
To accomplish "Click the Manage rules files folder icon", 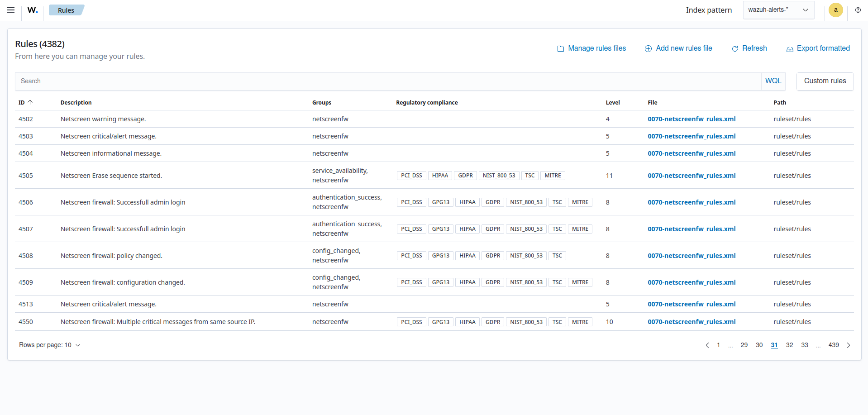I will click(x=561, y=48).
